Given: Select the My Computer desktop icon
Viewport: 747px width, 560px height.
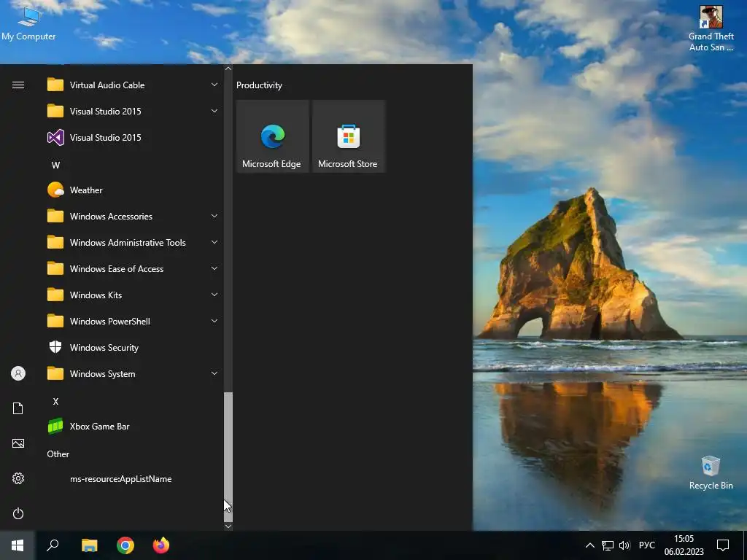Looking at the screenshot, I should pos(28,23).
